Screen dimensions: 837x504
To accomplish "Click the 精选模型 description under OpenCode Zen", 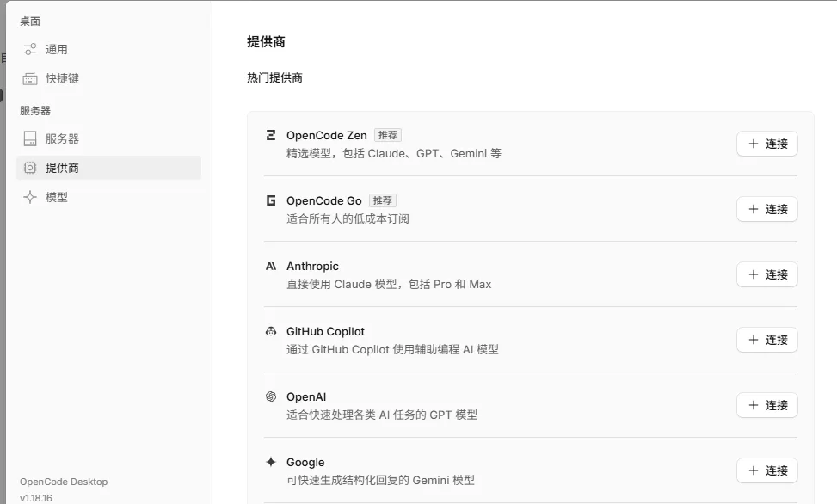I will tap(394, 154).
